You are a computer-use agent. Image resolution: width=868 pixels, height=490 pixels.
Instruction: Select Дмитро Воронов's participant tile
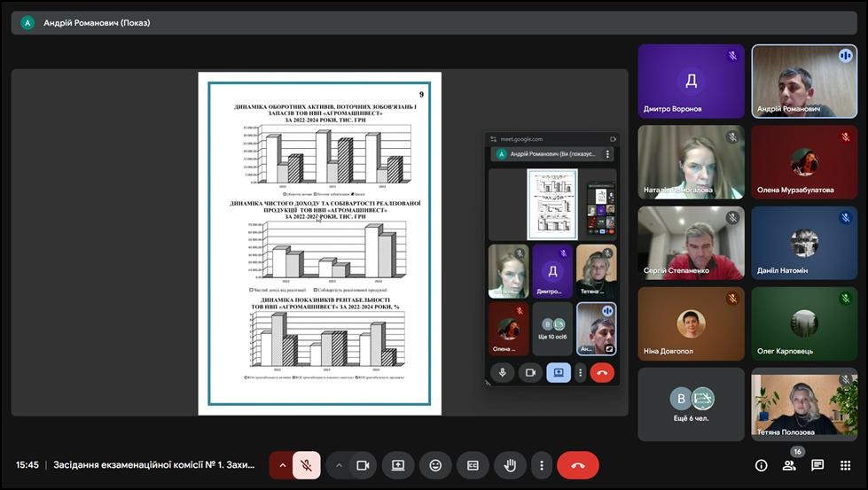[x=691, y=82]
